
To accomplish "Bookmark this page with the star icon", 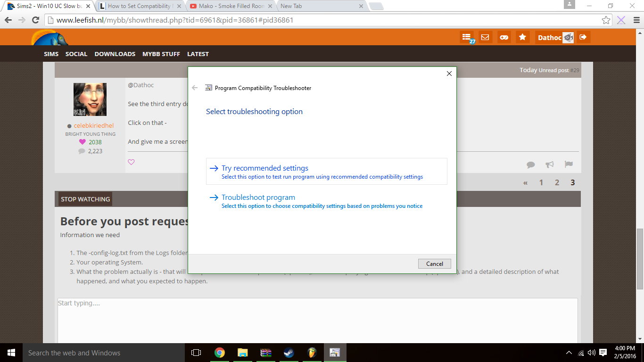I will pos(606,20).
